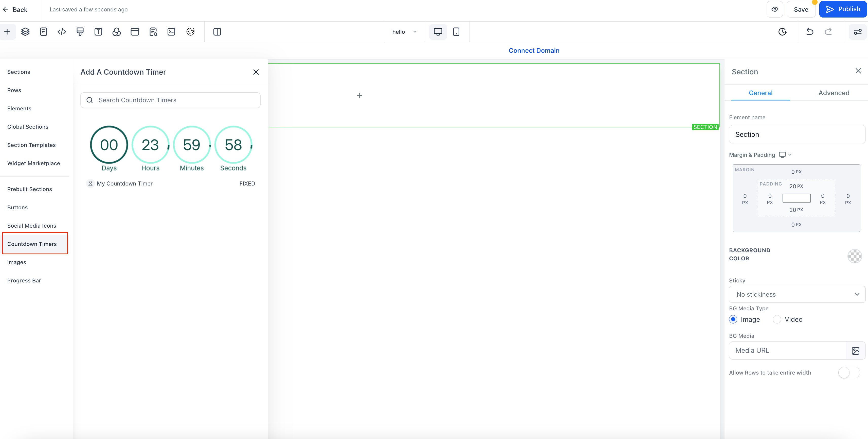Image resolution: width=868 pixels, height=439 pixels.
Task: Switch to the Advanced tab
Action: click(x=834, y=93)
